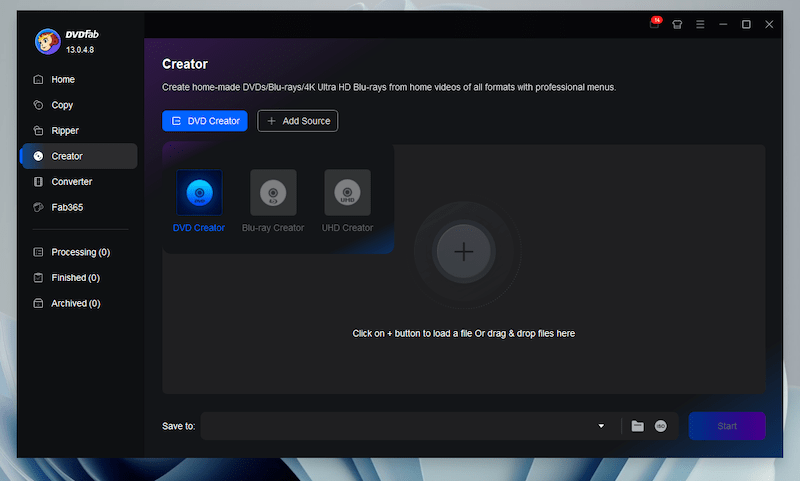Open the Converter module
This screenshot has width=800, height=481.
pyautogui.click(x=71, y=182)
